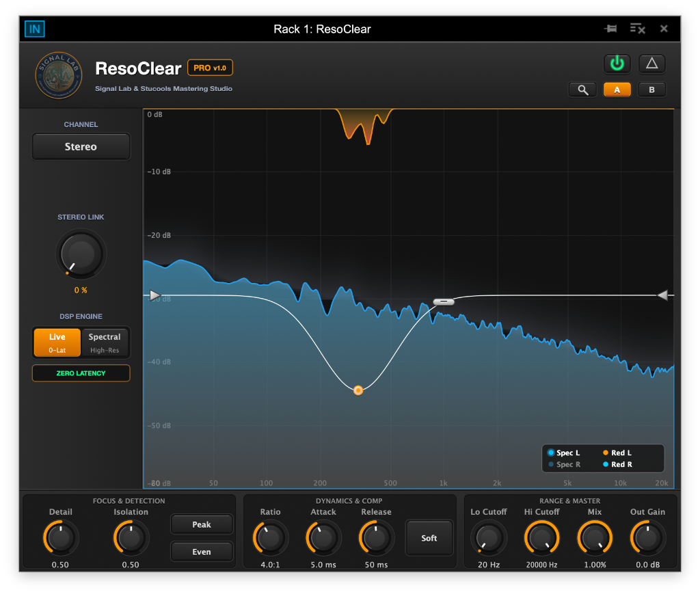
Task: Click the Release knob
Action: [x=377, y=538]
